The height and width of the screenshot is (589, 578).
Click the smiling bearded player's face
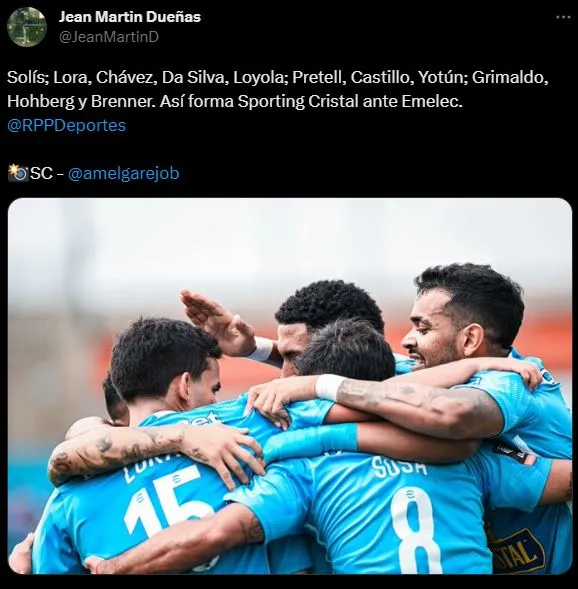[436, 331]
